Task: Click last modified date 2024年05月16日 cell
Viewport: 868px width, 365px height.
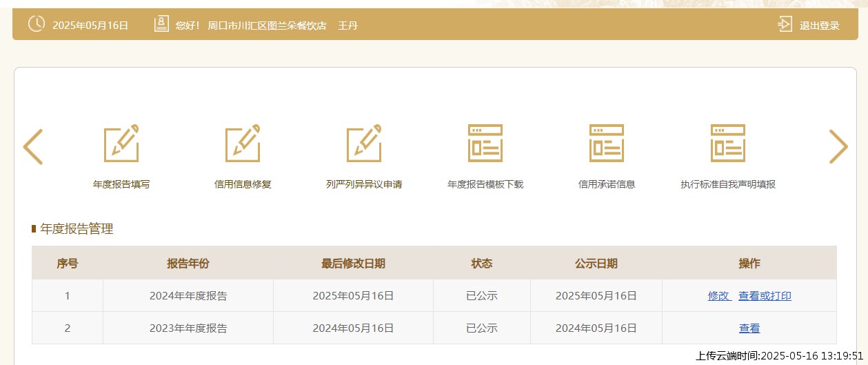Action: pyautogui.click(x=353, y=328)
